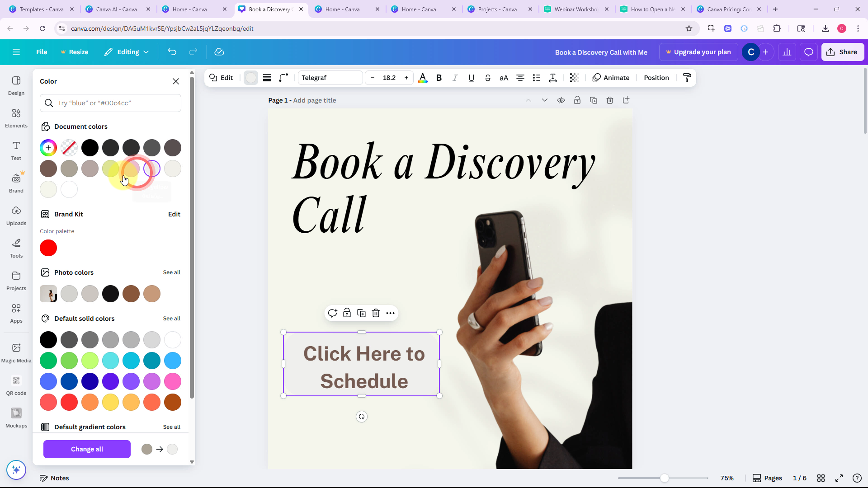Open the QR code app

[x=16, y=385]
